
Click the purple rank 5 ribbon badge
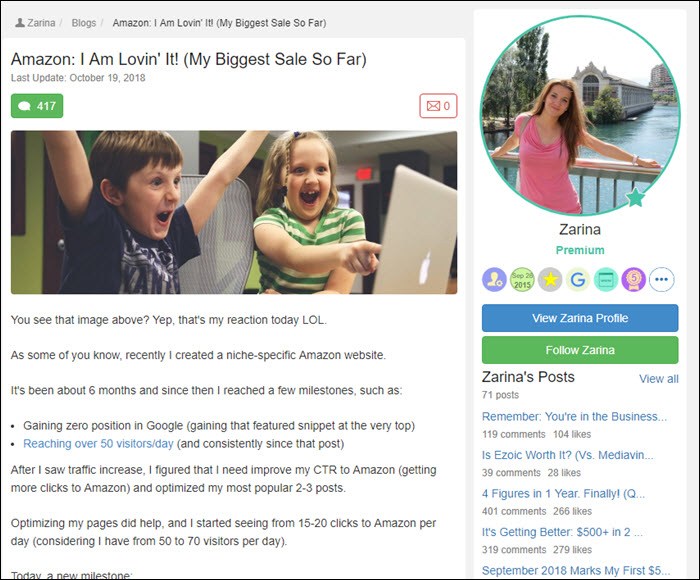coord(633,280)
